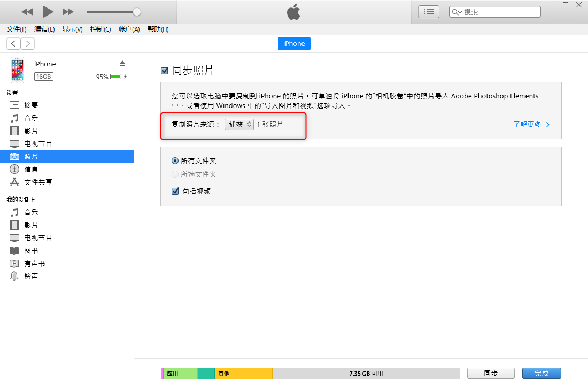
Task: Click the yellow 其他 storage segment
Action: 244,374
